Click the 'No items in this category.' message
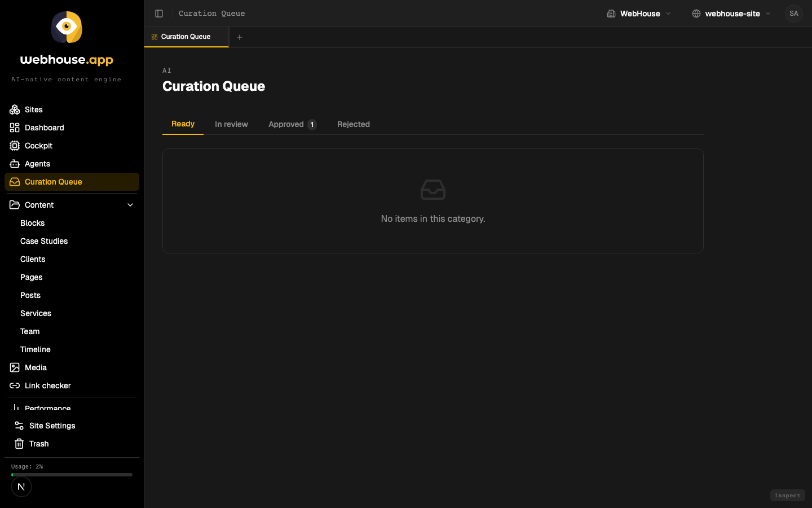This screenshot has height=508, width=812. (433, 218)
